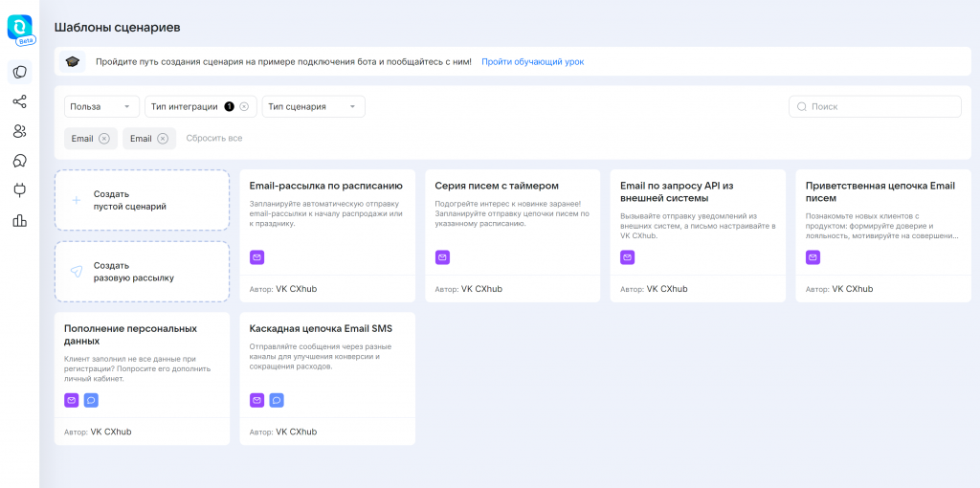
Task: Open the analytics bar chart sidebar icon
Action: click(19, 220)
